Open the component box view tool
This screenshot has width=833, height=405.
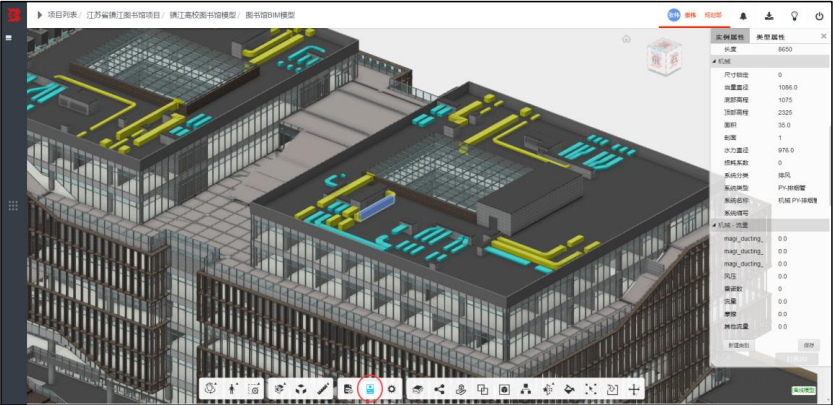pos(504,390)
